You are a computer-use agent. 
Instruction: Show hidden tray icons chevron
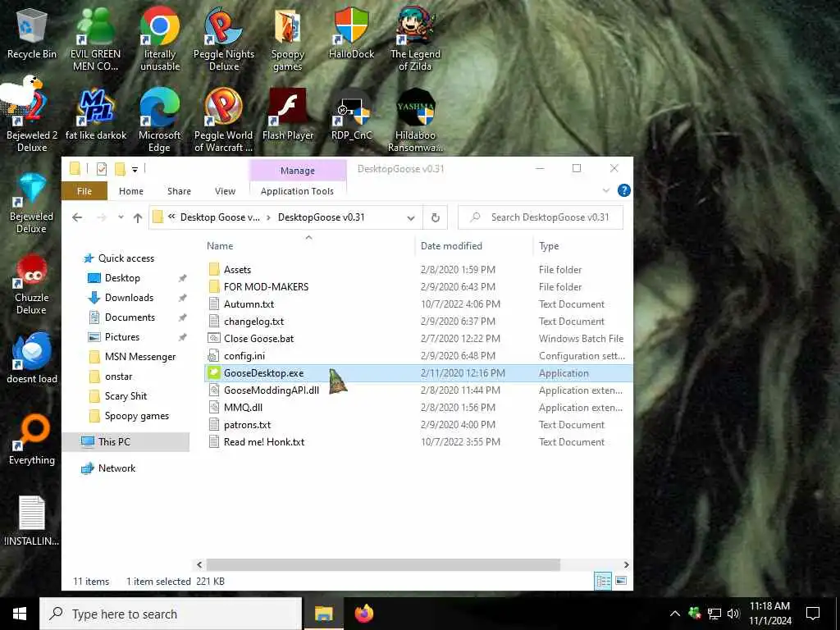pyautogui.click(x=675, y=614)
